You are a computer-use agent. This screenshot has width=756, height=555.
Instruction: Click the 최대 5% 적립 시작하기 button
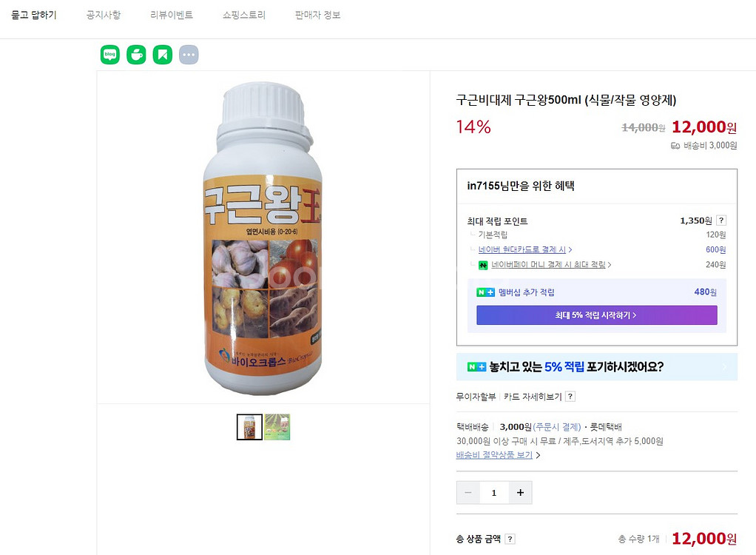point(597,315)
